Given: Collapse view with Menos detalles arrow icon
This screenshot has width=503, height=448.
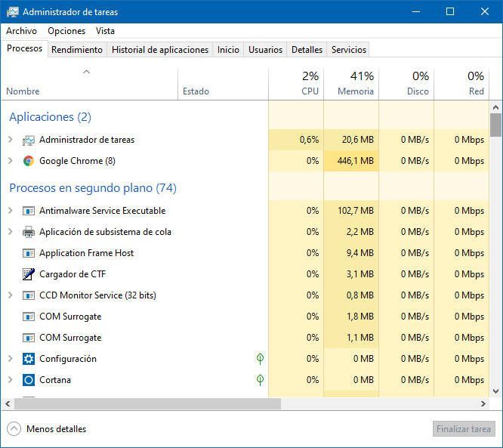Looking at the screenshot, I should click(14, 429).
